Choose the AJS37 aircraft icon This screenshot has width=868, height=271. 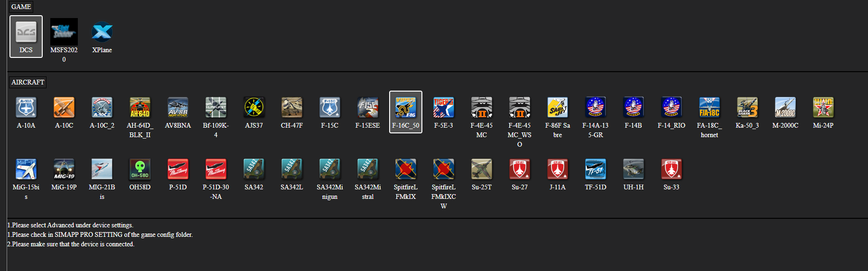[254, 107]
